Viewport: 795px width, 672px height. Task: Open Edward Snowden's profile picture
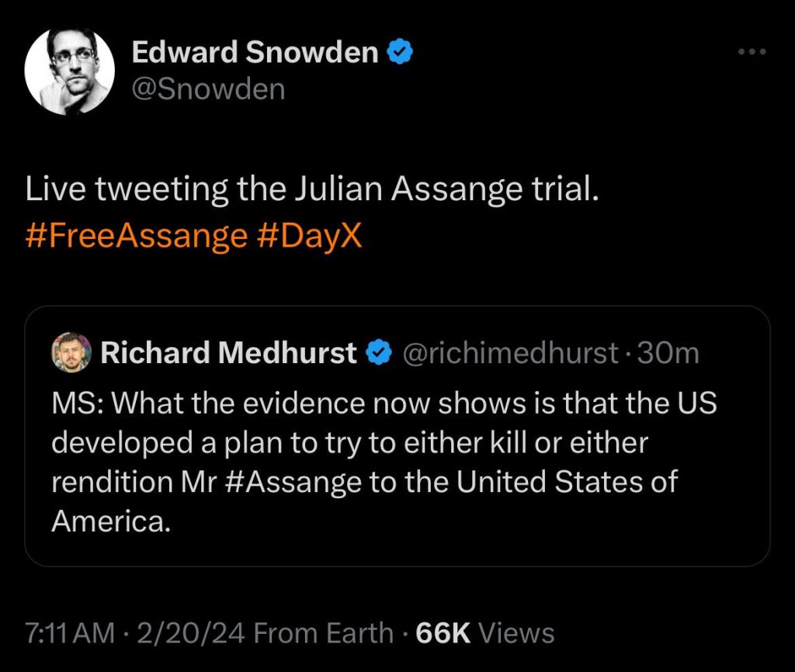[x=70, y=71]
